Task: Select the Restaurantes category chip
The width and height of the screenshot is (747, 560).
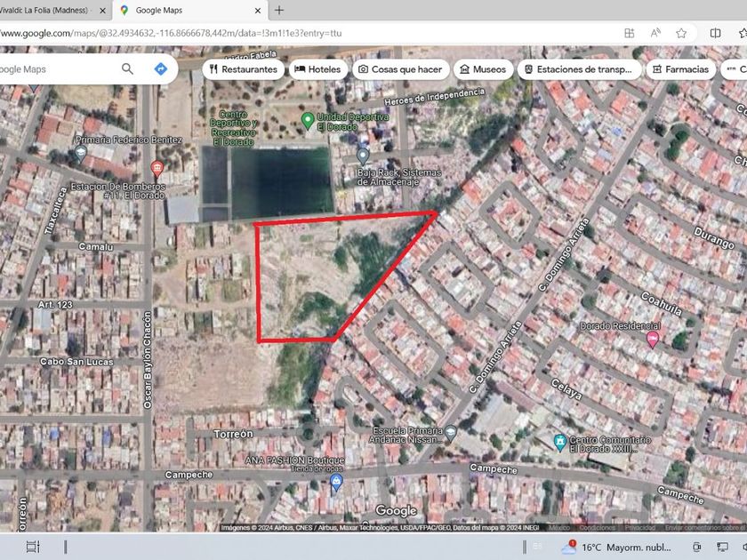Action: (x=244, y=69)
